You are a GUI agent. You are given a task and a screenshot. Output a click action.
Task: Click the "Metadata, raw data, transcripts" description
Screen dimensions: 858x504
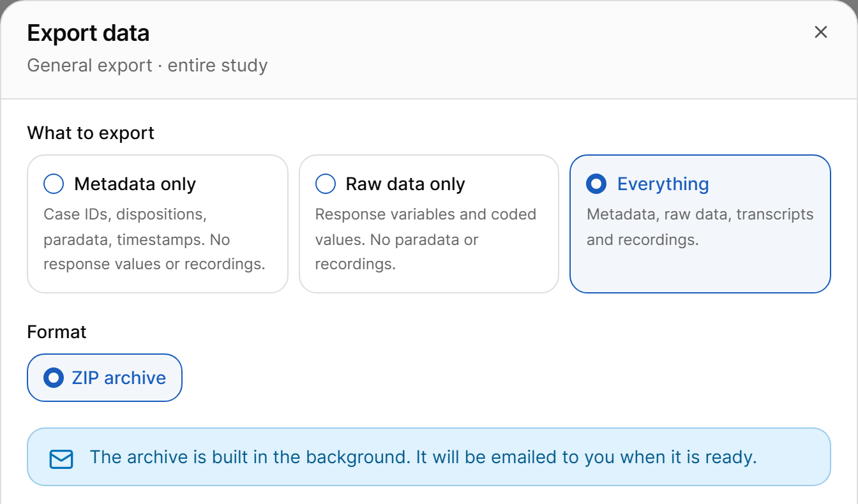pos(700,226)
